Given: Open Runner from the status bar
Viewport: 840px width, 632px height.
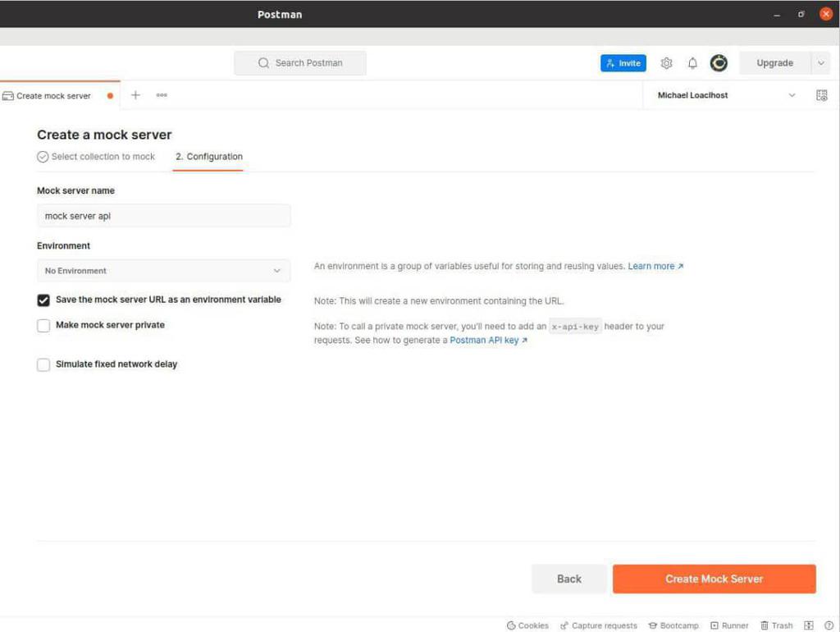Looking at the screenshot, I should click(729, 625).
